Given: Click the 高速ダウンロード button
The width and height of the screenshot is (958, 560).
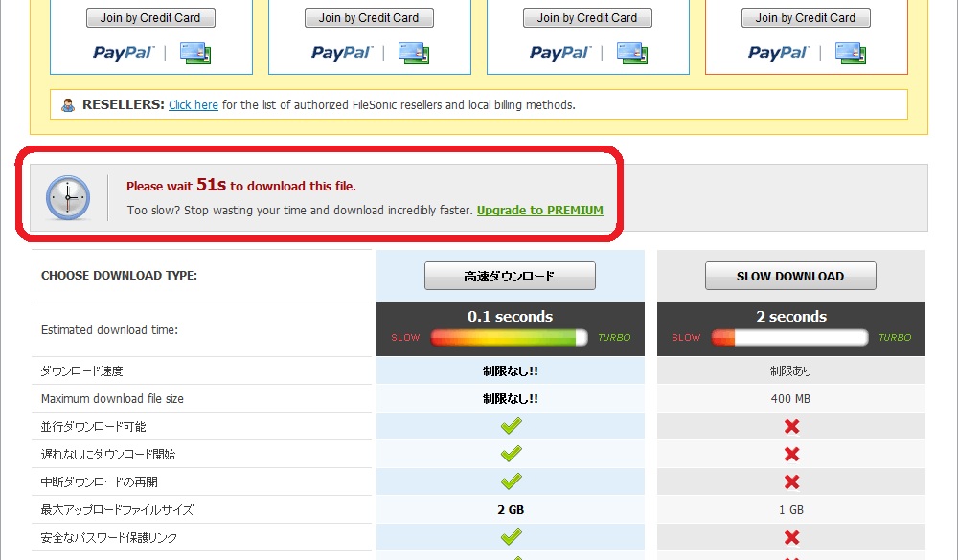Looking at the screenshot, I should pyautogui.click(x=511, y=276).
